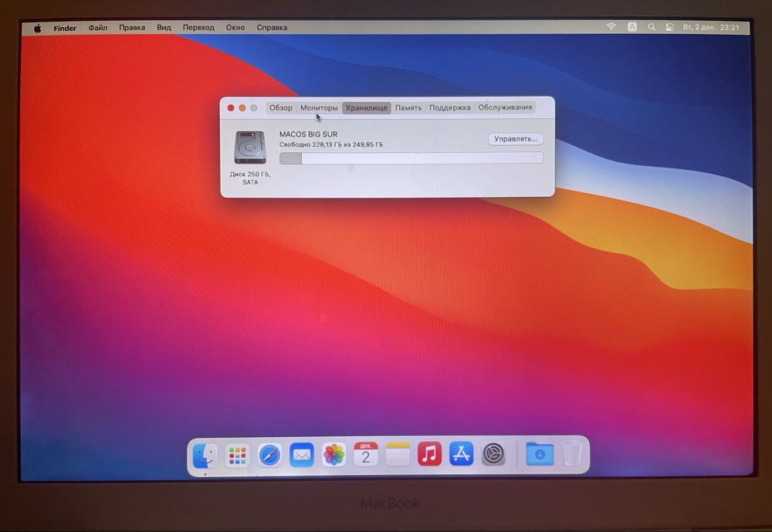
Task: Open System Preferences gear icon
Action: 493,454
